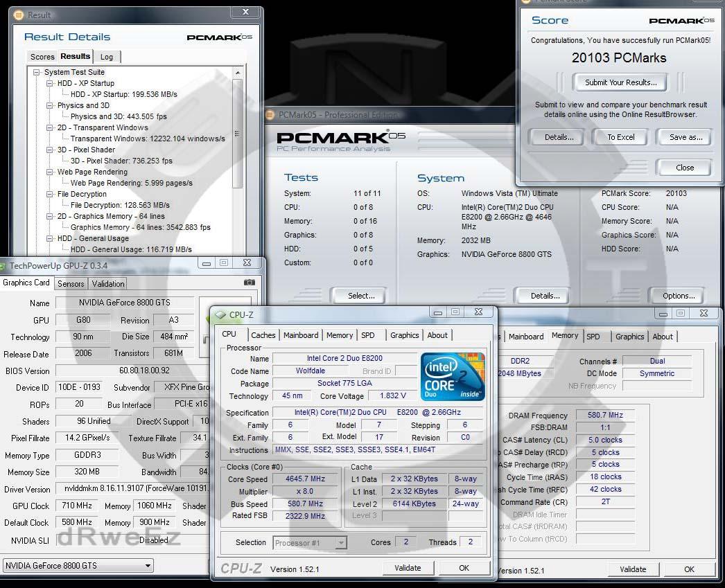Select 'Physics and 3D: 443.505 fps' result
Image resolution: width=725 pixels, height=588 pixels.
tap(119, 116)
